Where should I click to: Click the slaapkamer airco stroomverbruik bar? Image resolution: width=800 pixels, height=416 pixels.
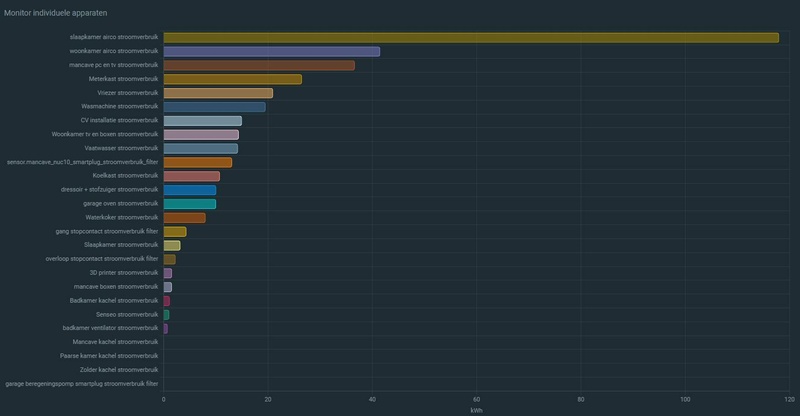coord(471,38)
